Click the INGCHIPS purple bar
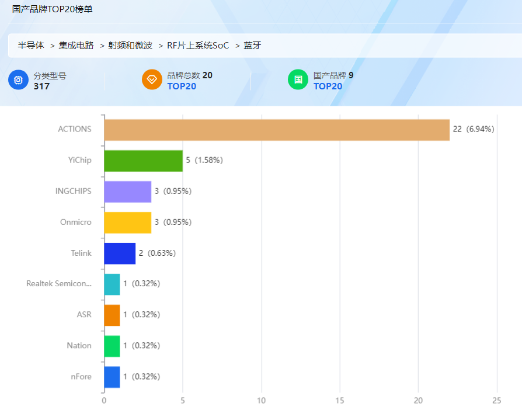The width and height of the screenshot is (522, 420). 127,192
